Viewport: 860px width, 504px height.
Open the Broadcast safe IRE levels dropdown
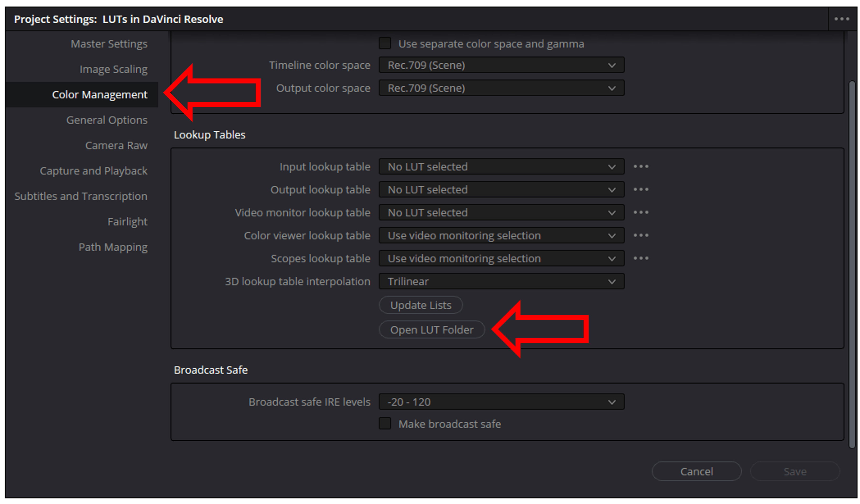501,402
